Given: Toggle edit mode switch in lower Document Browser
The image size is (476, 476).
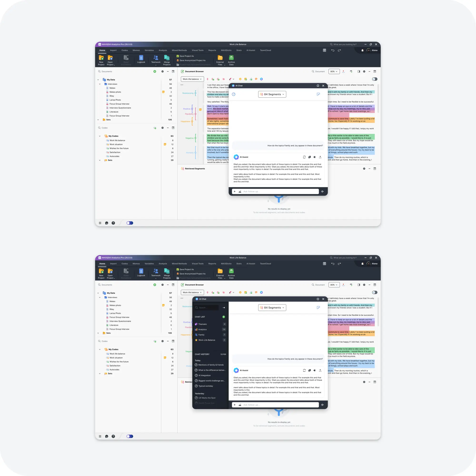Looking at the screenshot, I should click(374, 293).
